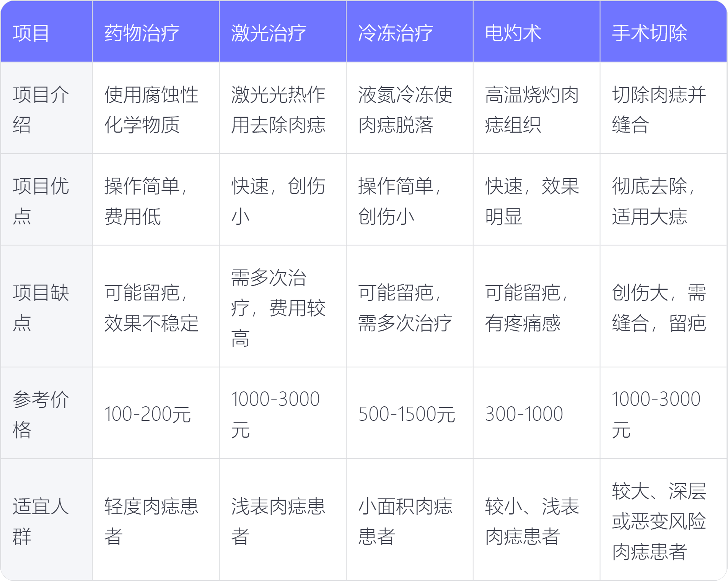Select the 300-1000 price cell

(524, 414)
